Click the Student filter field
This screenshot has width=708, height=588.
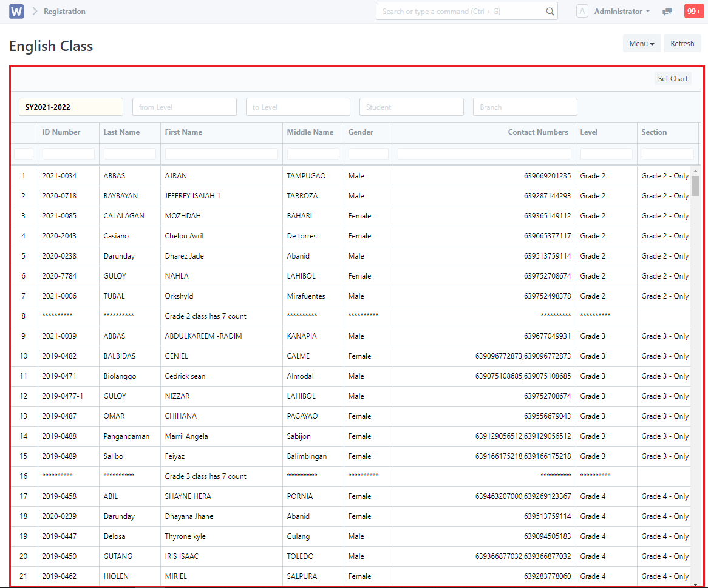[x=411, y=107]
